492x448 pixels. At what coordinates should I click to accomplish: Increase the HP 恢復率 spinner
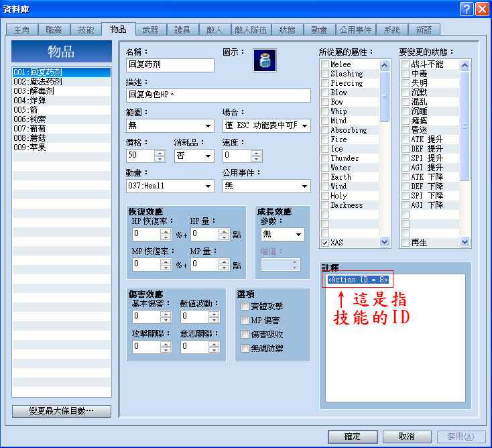166,231
